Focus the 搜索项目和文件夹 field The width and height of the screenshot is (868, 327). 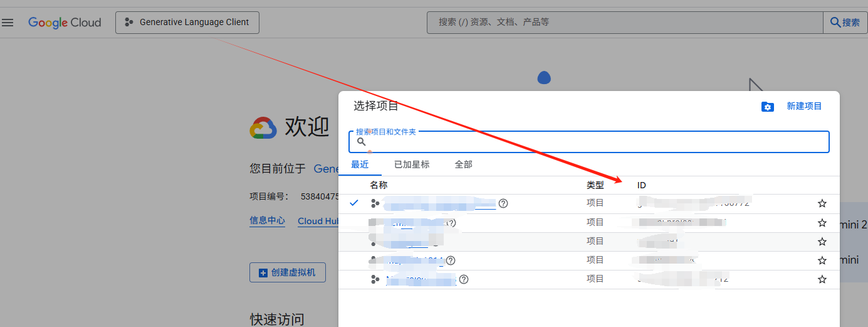(589, 142)
